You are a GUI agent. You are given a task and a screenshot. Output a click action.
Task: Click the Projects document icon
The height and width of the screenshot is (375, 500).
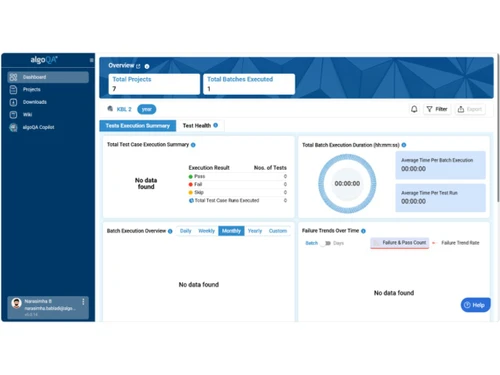13,89
